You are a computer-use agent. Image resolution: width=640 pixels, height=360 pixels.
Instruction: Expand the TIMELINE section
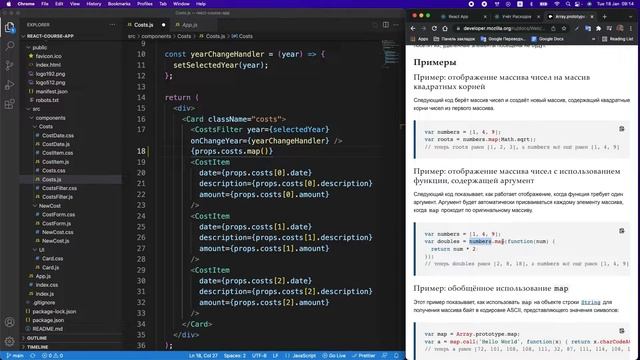38,347
